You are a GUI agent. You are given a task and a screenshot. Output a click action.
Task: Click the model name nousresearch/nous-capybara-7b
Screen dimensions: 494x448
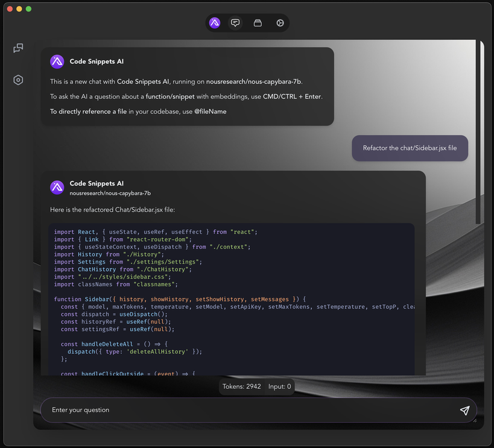pyautogui.click(x=110, y=193)
